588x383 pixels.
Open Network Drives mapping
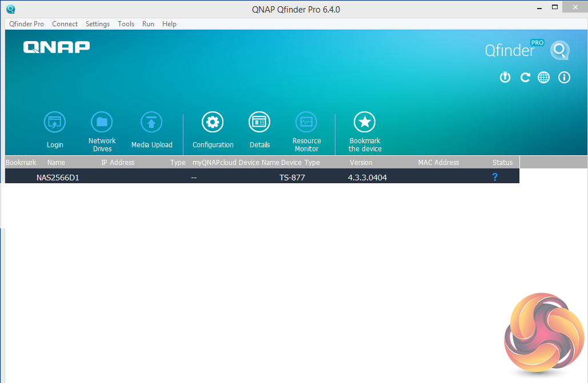click(x=102, y=122)
